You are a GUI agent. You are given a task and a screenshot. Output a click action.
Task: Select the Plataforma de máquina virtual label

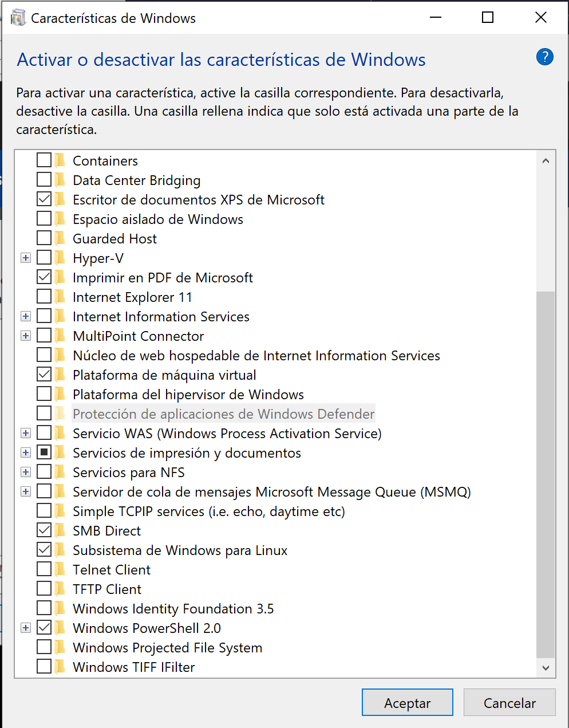165,375
